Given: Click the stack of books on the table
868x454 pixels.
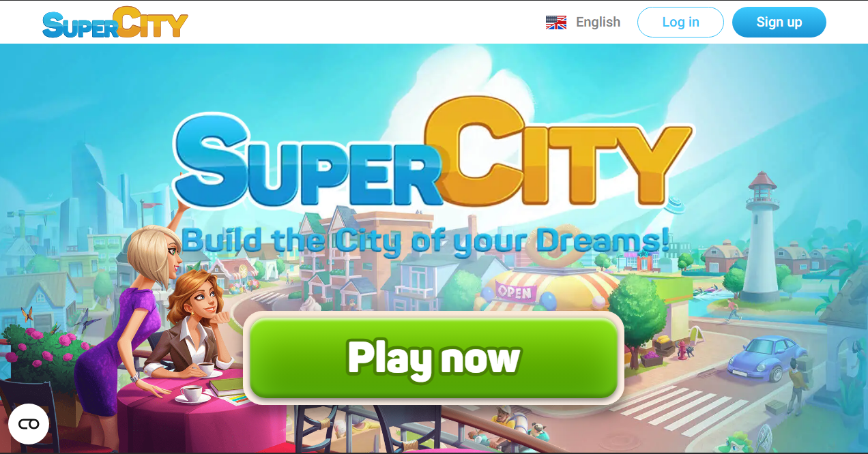Looking at the screenshot, I should click(x=228, y=389).
